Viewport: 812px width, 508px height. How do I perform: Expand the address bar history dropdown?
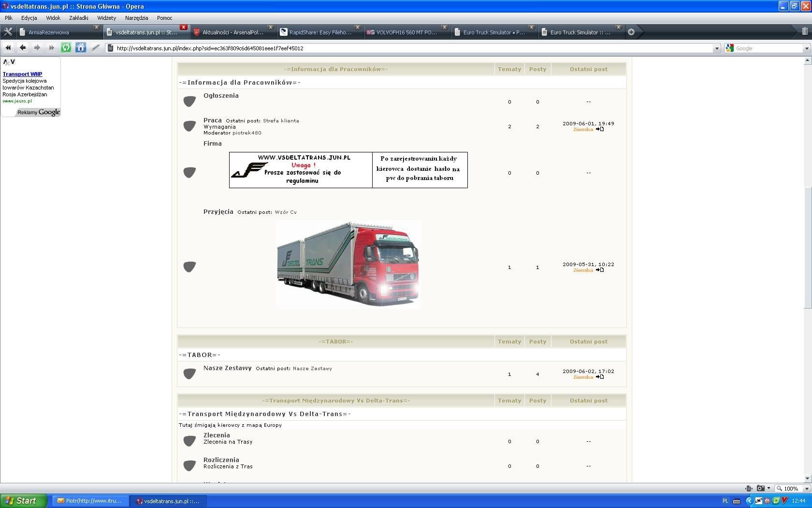point(717,48)
